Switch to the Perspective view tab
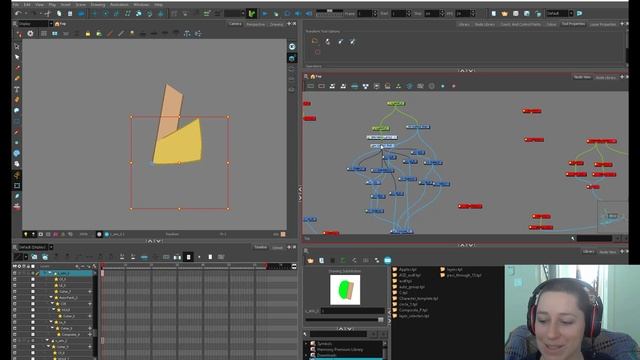 (256, 24)
